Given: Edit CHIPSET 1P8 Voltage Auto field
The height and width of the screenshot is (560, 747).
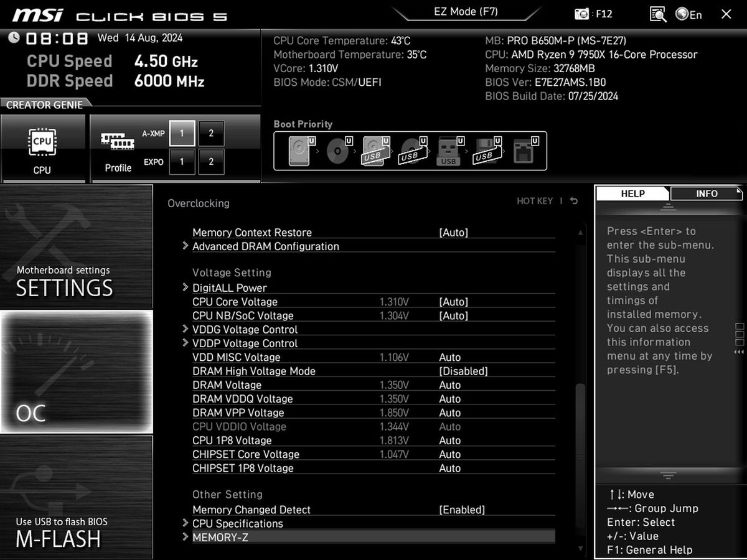Looking at the screenshot, I should point(449,468).
